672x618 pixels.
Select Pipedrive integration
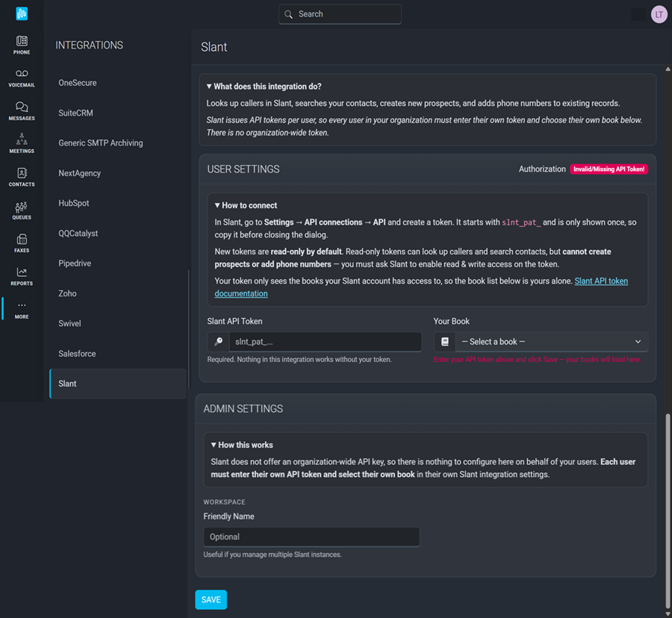coord(75,263)
